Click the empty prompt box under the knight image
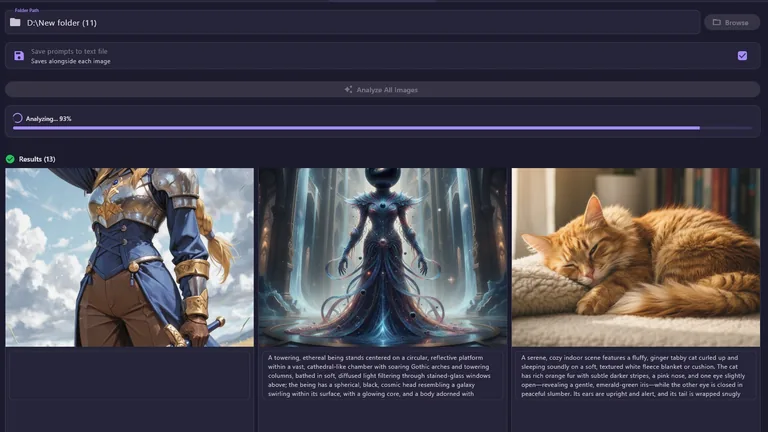This screenshot has height=432, width=768. coord(130,375)
